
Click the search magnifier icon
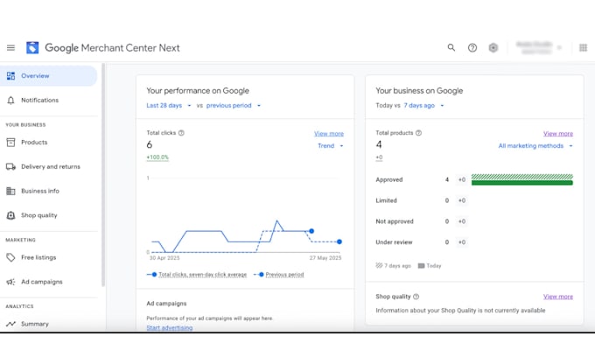point(451,48)
